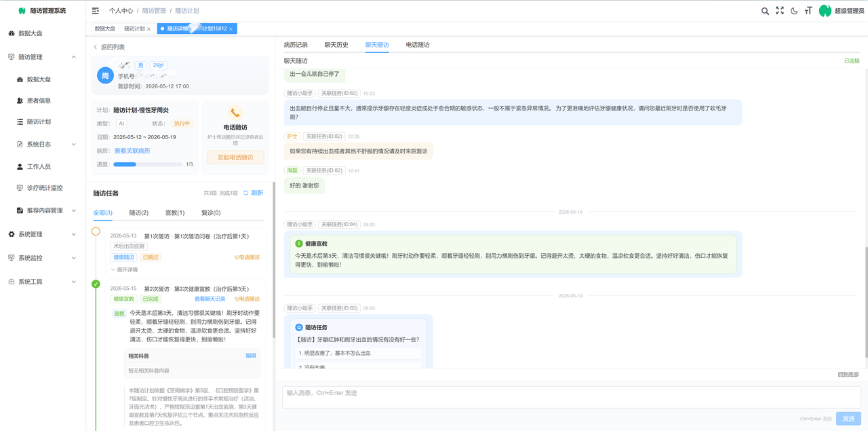
Task: Click the green user avatar in header
Action: (x=825, y=11)
